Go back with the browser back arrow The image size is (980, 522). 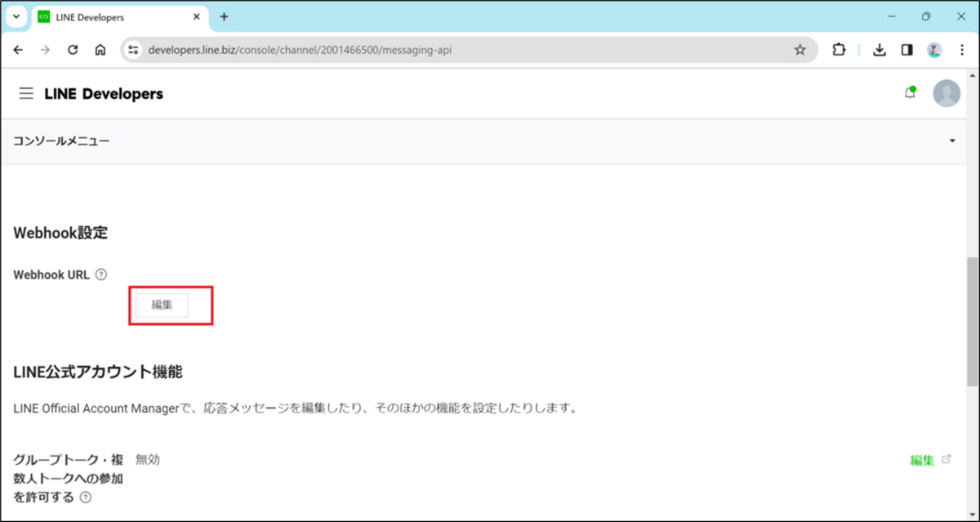point(18,50)
